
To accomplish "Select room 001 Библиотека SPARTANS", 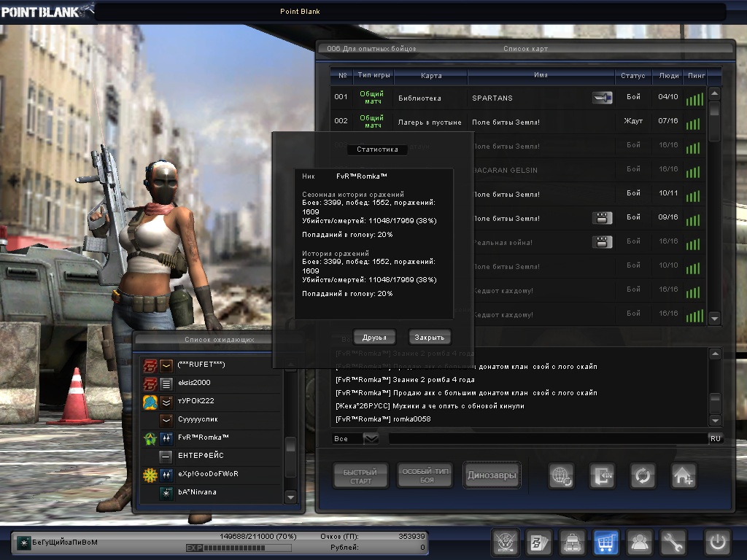I will tap(519, 98).
